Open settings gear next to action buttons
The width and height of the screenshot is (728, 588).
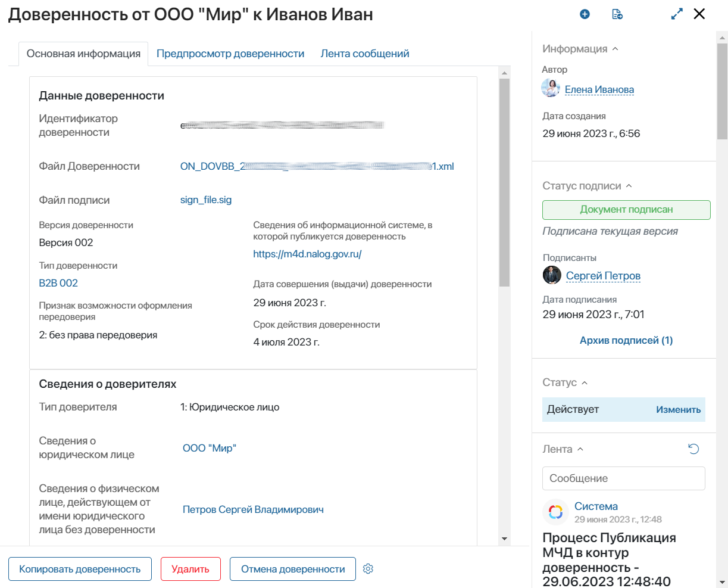click(x=368, y=569)
